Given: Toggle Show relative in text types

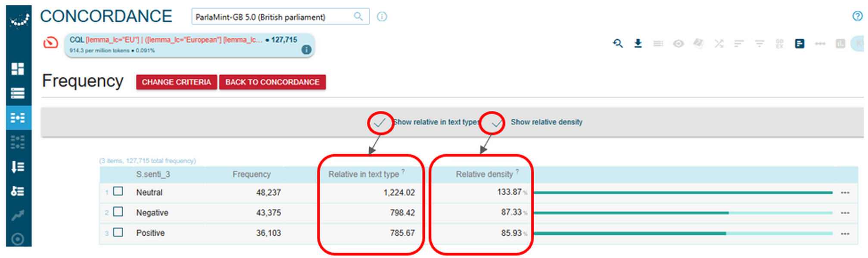Looking at the screenshot, I should tap(380, 123).
